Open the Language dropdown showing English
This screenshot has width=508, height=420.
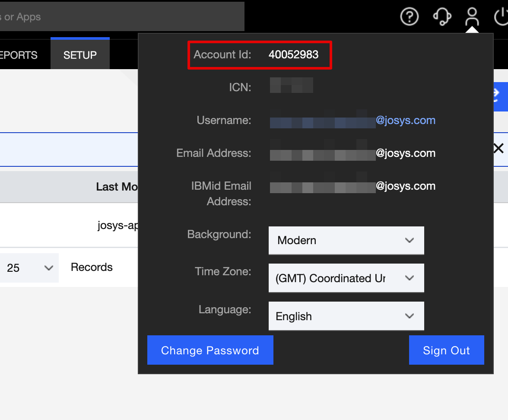[346, 316]
